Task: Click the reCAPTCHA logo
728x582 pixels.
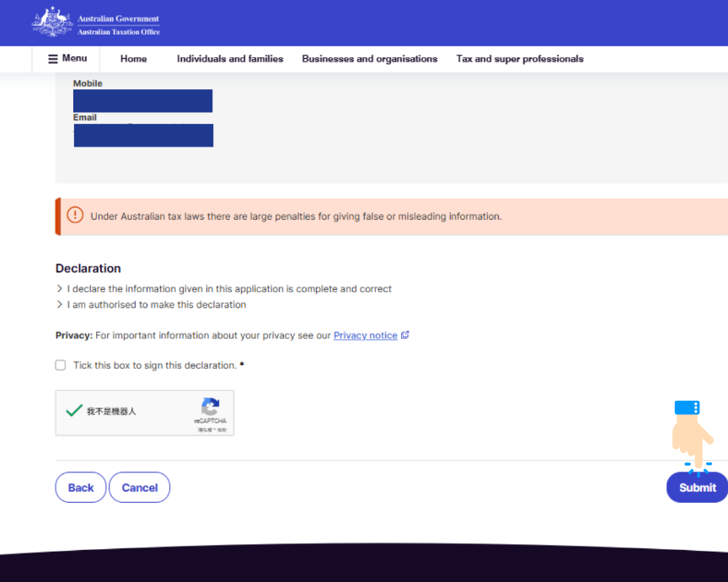Action: 210,407
